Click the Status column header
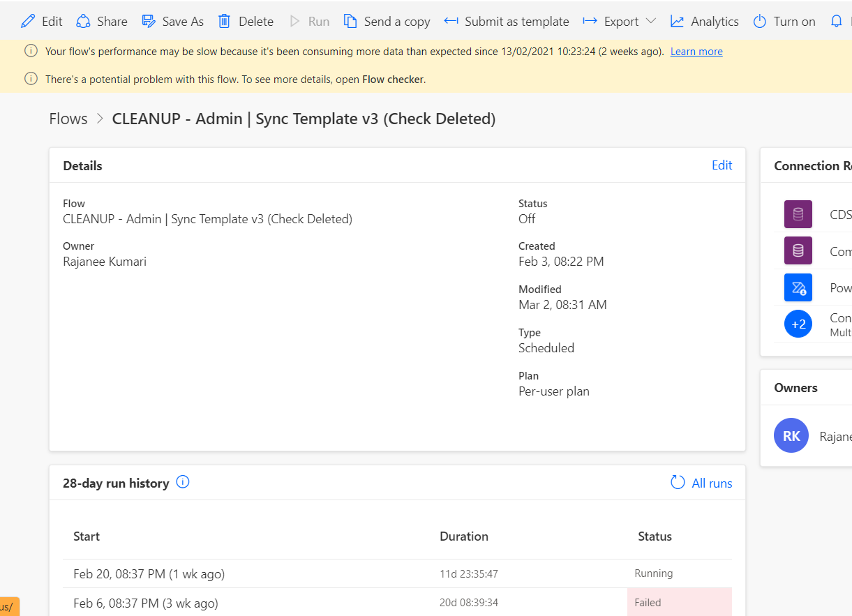Viewport: 852px width, 616px height. 655,536
